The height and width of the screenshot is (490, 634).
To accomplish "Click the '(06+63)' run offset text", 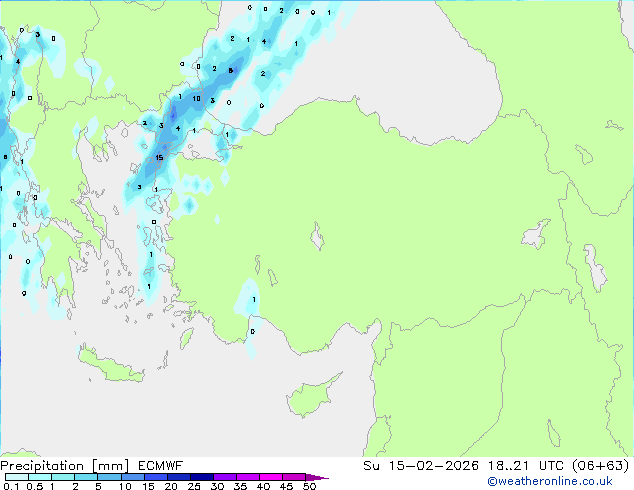I will (x=601, y=466).
